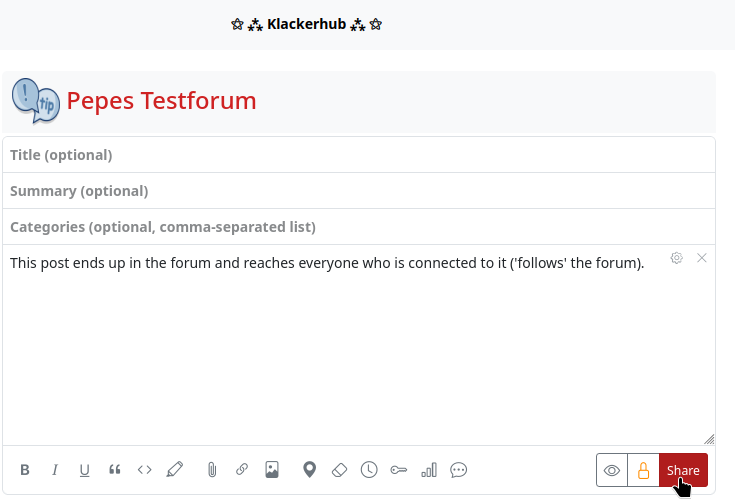
Task: Attach a file with paperclip icon
Action: [212, 470]
